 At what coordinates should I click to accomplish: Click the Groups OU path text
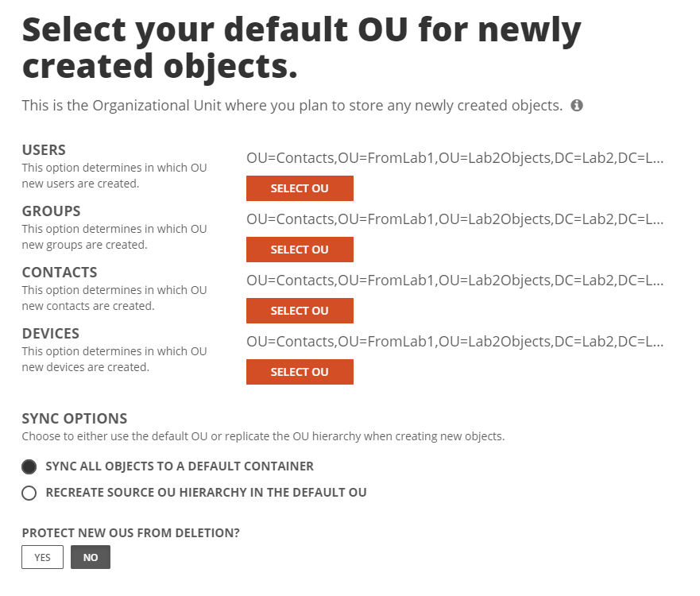[454, 219]
